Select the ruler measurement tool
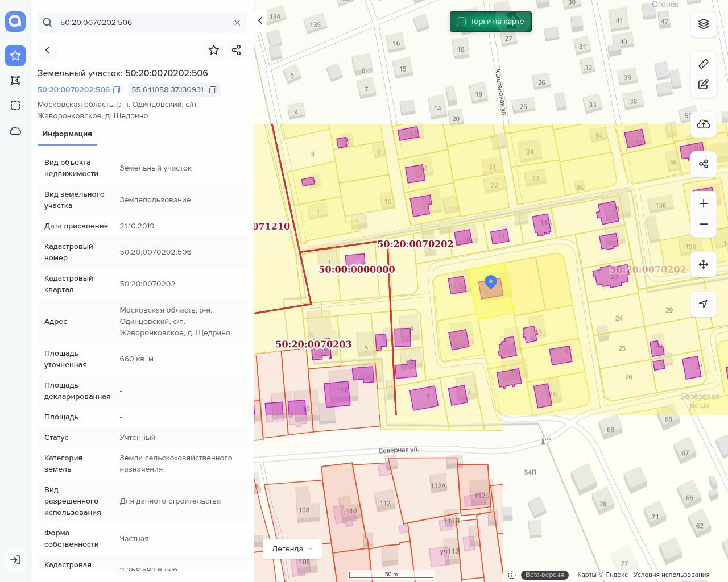Image resolution: width=728 pixels, height=582 pixels. click(x=704, y=64)
